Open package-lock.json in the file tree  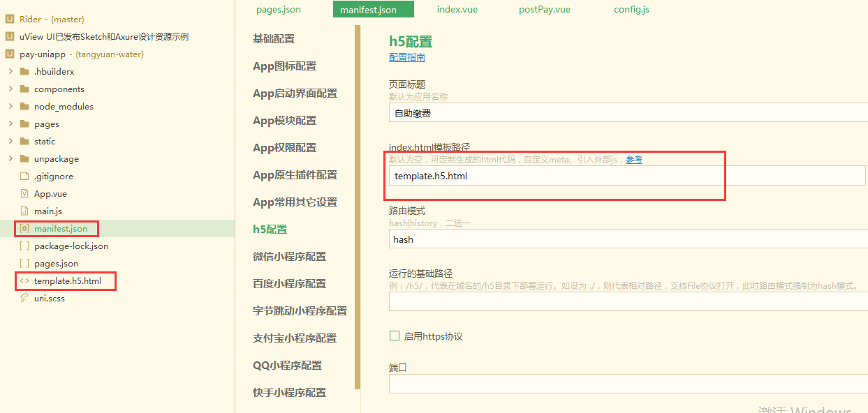pyautogui.click(x=71, y=246)
